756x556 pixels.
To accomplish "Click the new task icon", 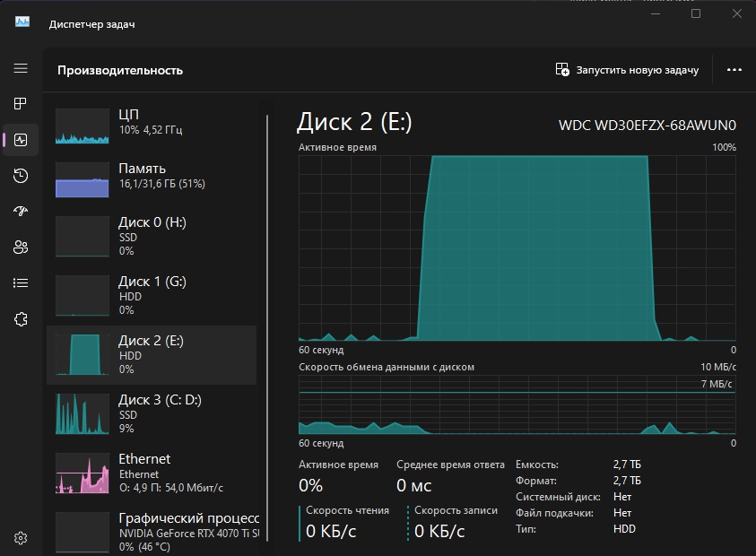I will (562, 69).
